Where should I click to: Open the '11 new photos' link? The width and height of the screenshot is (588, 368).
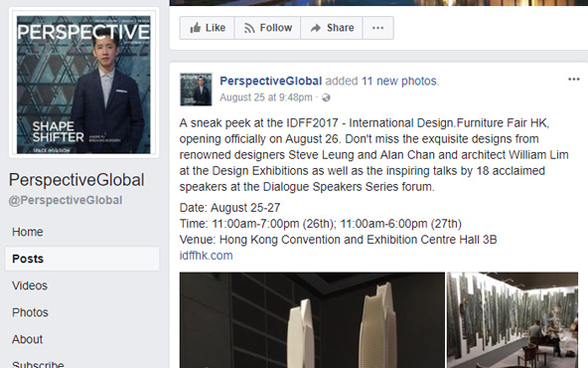pos(399,82)
